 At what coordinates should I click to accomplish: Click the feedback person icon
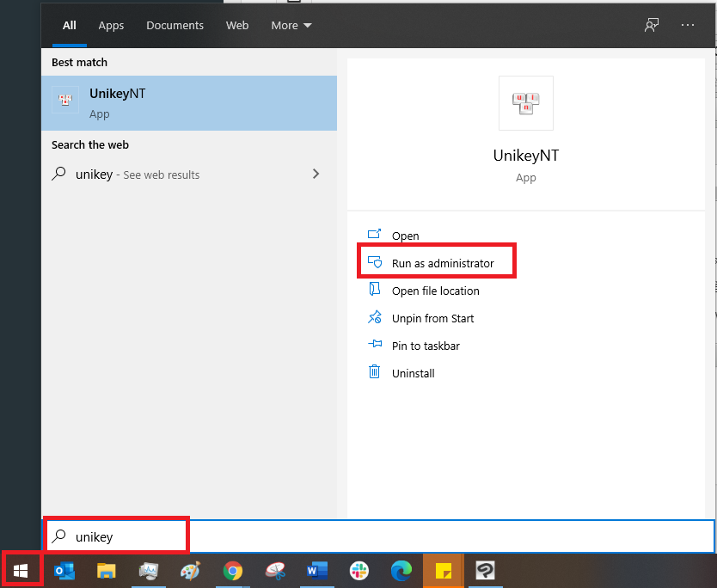(652, 25)
